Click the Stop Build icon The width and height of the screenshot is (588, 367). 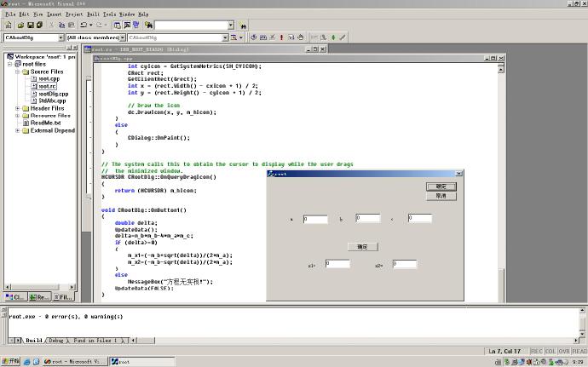(273, 37)
